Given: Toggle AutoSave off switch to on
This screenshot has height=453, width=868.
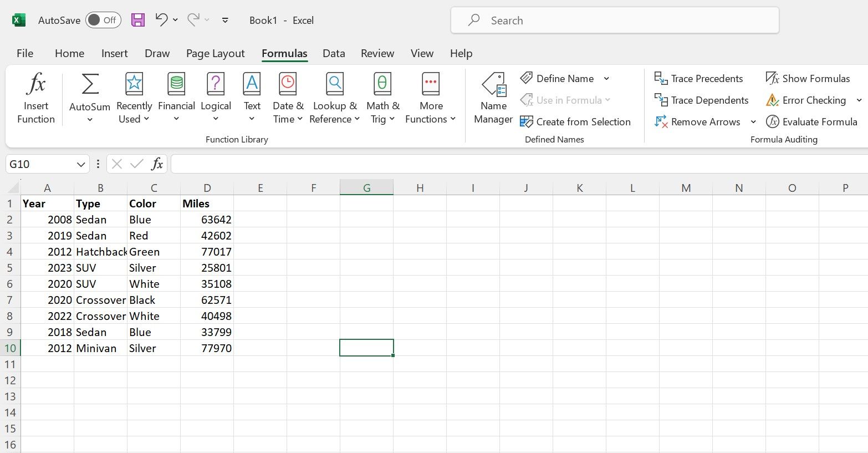Looking at the screenshot, I should [103, 19].
